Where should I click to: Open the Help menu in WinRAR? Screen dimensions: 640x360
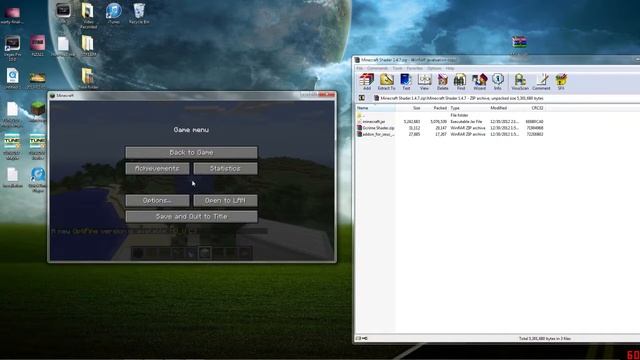coord(450,68)
